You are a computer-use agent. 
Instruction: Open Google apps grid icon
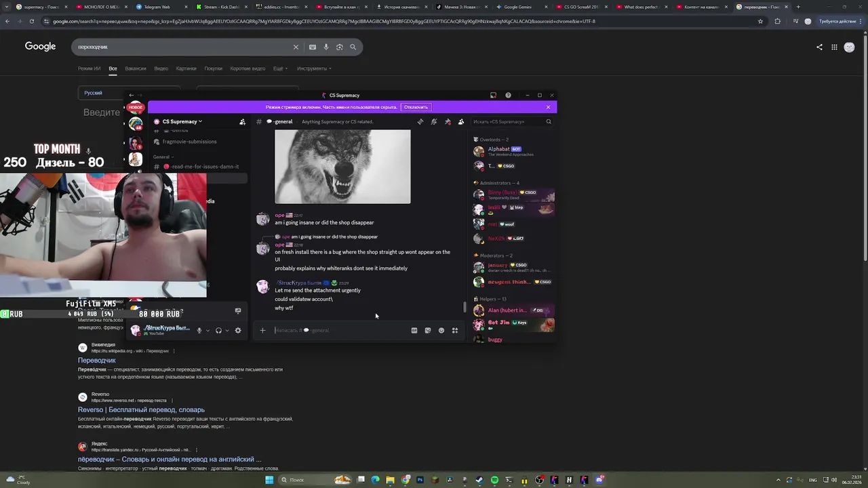click(x=834, y=47)
